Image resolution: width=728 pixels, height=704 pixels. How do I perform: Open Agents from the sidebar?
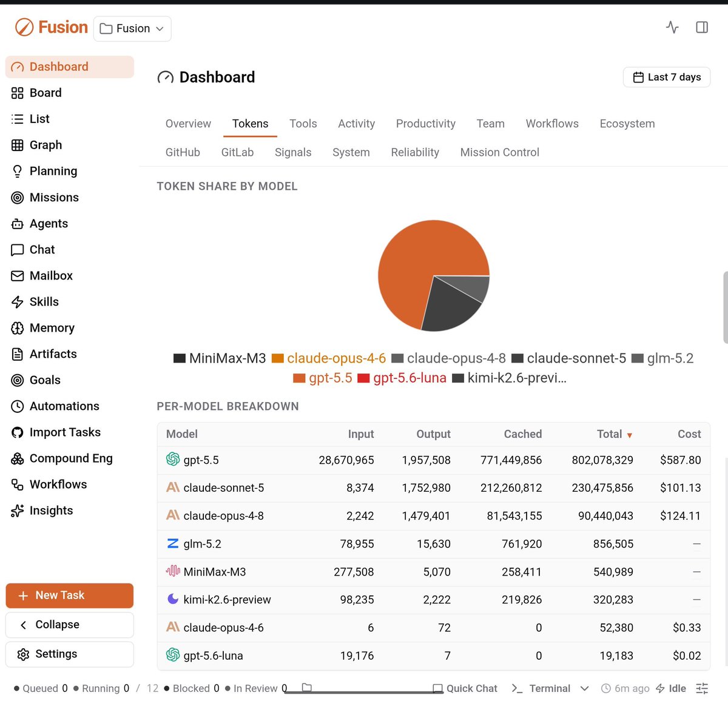(x=70, y=223)
